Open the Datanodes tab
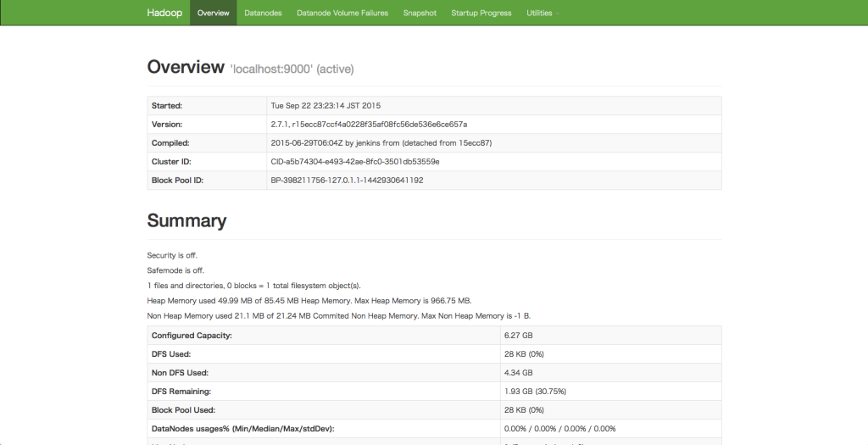 tap(264, 13)
